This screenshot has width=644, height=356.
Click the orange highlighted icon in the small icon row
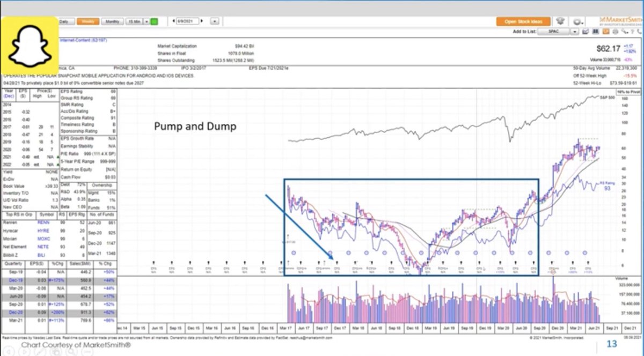[x=606, y=32]
